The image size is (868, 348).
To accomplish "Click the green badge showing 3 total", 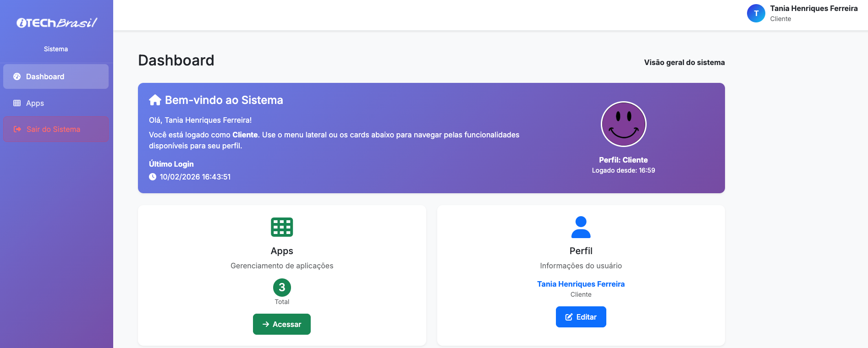I will pyautogui.click(x=282, y=288).
